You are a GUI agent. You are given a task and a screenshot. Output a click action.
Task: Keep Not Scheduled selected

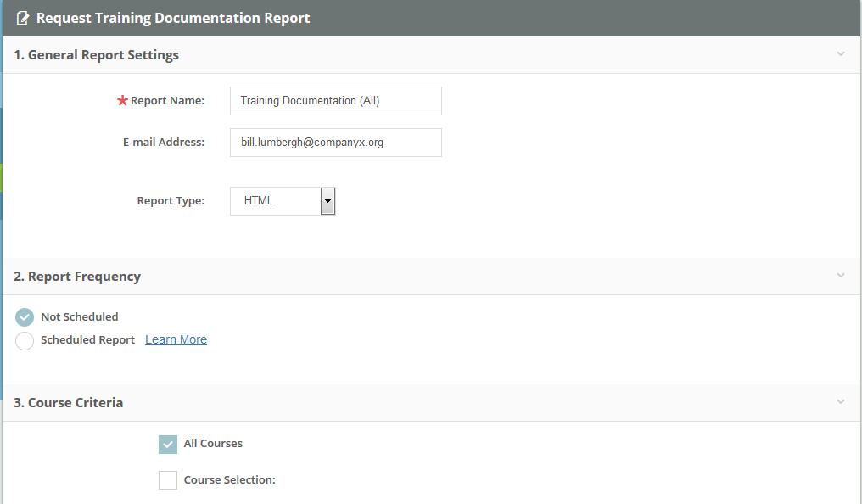[x=25, y=316]
